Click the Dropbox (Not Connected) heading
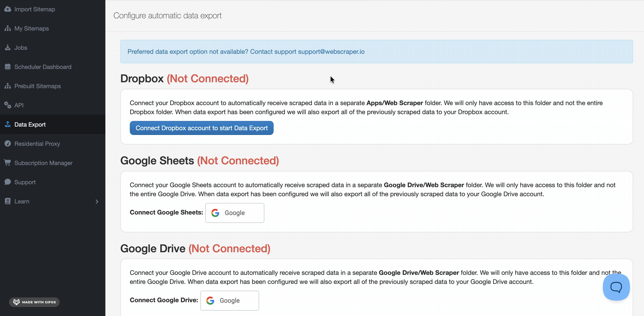Viewport: 644px width, 316px height. coord(185,78)
